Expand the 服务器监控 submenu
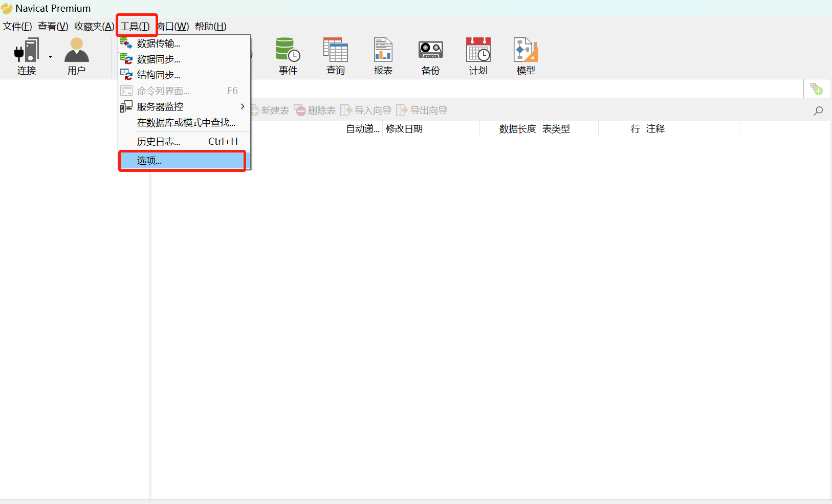The width and height of the screenshot is (832, 504). click(160, 106)
